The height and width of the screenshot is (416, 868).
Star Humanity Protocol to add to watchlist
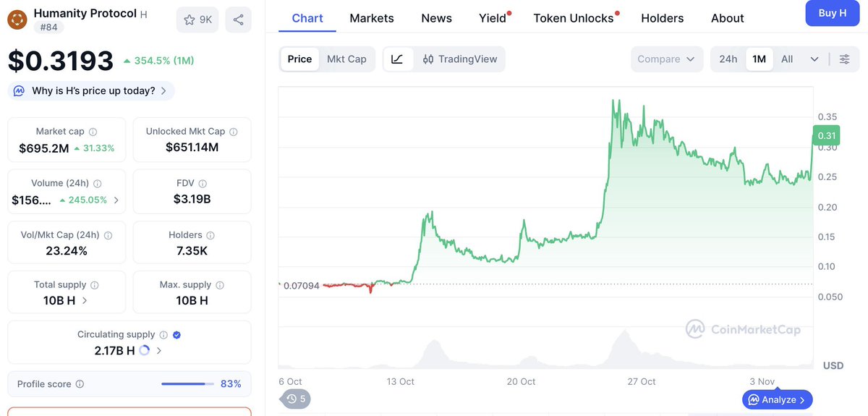pyautogui.click(x=197, y=20)
